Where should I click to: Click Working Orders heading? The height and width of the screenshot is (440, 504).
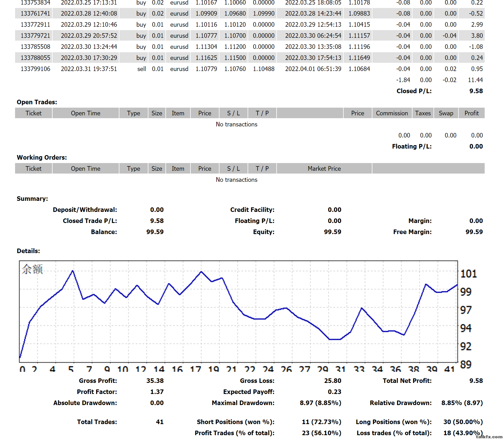click(x=42, y=157)
